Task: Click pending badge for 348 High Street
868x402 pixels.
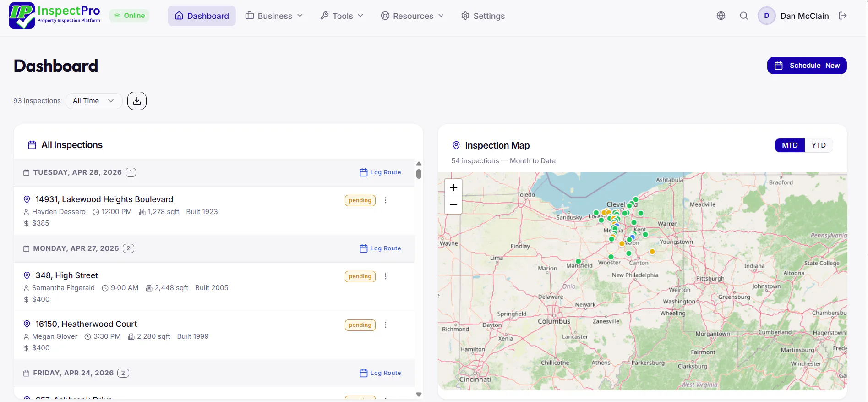Action: point(360,276)
